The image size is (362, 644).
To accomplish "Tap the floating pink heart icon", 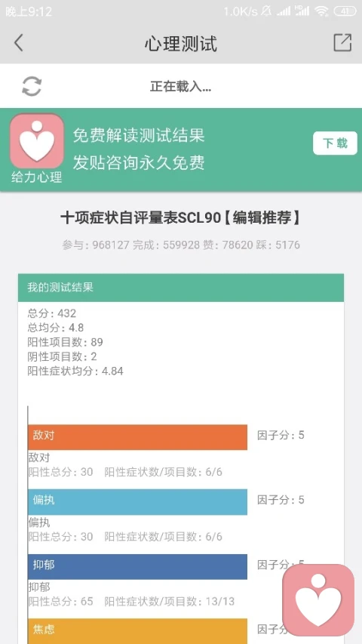I will click(318, 599).
